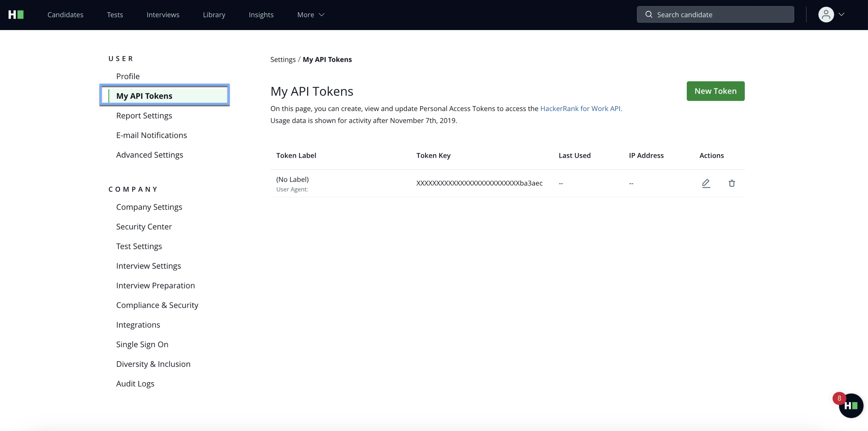
Task: Select Profile under User section
Action: (x=128, y=76)
